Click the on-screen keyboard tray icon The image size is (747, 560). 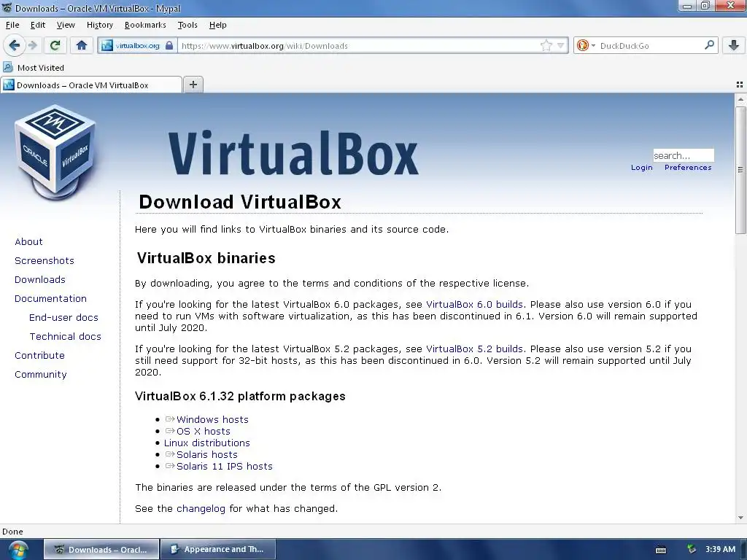[661, 550]
